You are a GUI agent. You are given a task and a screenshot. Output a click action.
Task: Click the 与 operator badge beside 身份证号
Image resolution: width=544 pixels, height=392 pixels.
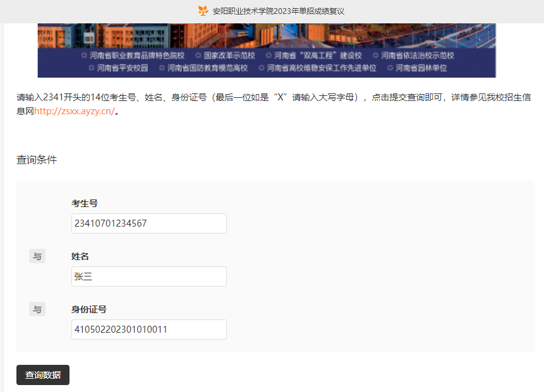[x=37, y=309]
